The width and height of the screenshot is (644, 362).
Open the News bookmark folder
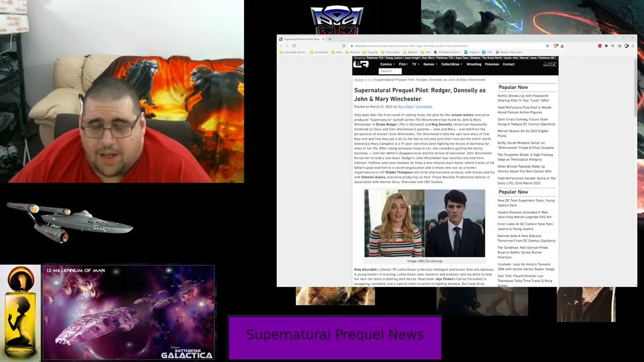point(337,52)
